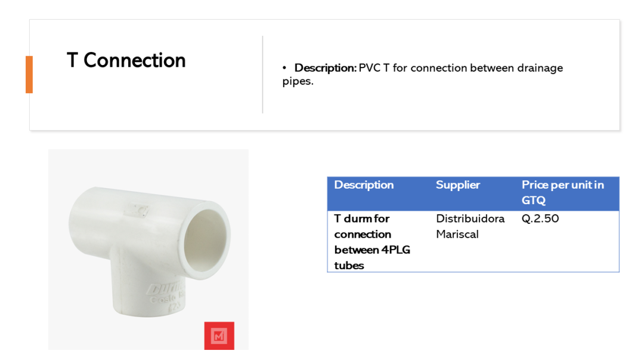644x363 pixels.
Task: Click the vertical divider line in header
Action: coord(262,75)
